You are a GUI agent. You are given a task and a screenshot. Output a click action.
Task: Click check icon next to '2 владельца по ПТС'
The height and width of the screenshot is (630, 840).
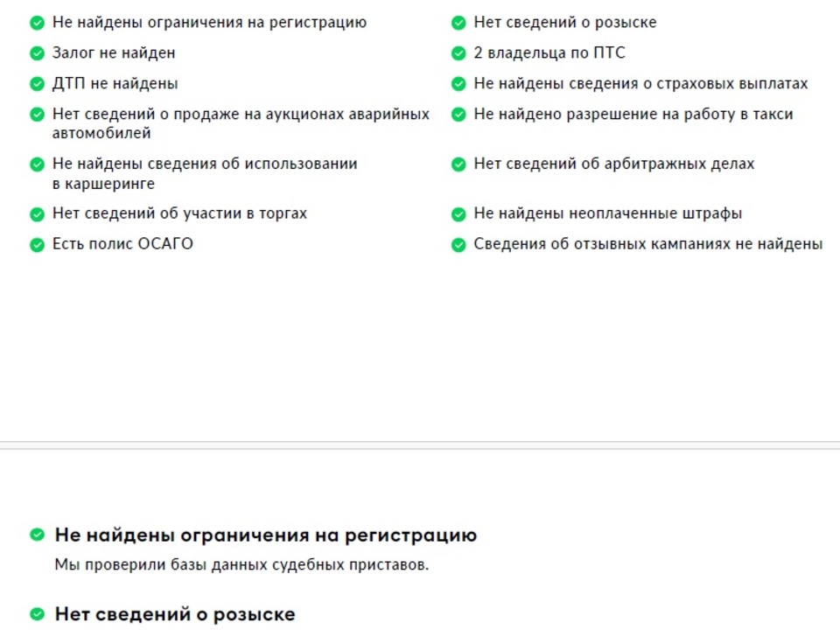pyautogui.click(x=458, y=53)
